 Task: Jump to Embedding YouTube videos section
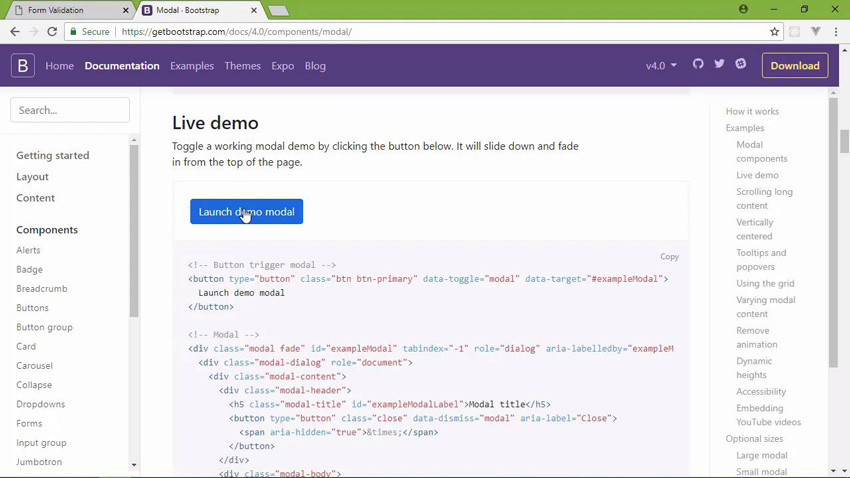click(x=768, y=415)
